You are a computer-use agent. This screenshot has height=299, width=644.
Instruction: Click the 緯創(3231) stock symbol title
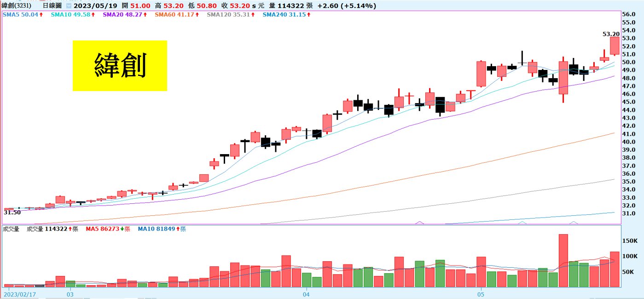[x=17, y=6]
